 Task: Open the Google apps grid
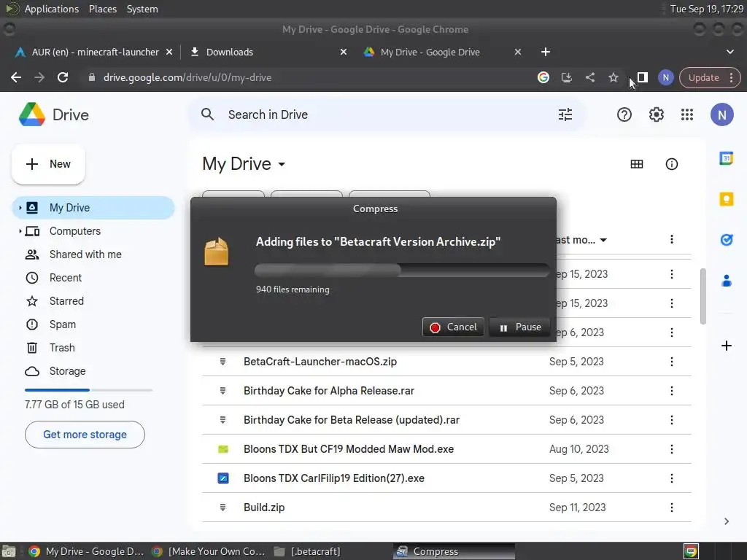687,114
